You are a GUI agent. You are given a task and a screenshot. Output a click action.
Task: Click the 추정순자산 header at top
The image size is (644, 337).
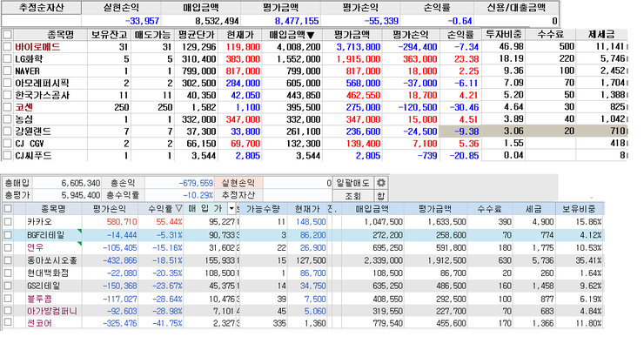coord(41,8)
